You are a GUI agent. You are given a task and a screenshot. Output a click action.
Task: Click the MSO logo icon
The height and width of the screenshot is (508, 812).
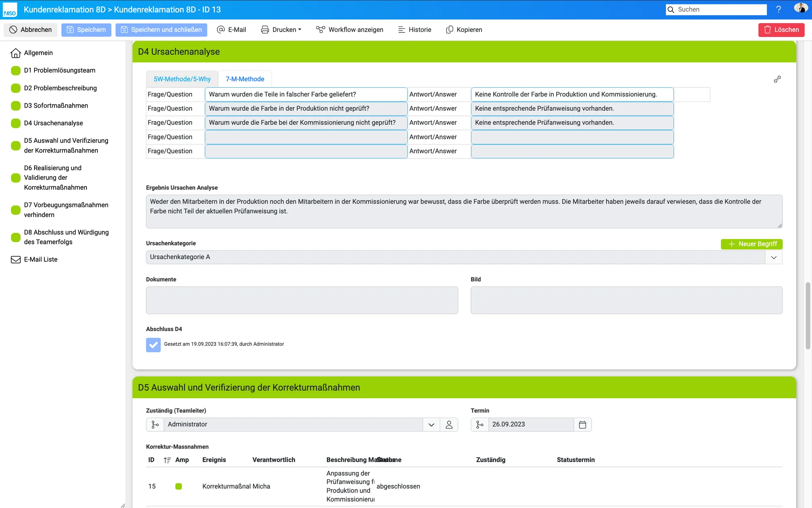[x=10, y=10]
